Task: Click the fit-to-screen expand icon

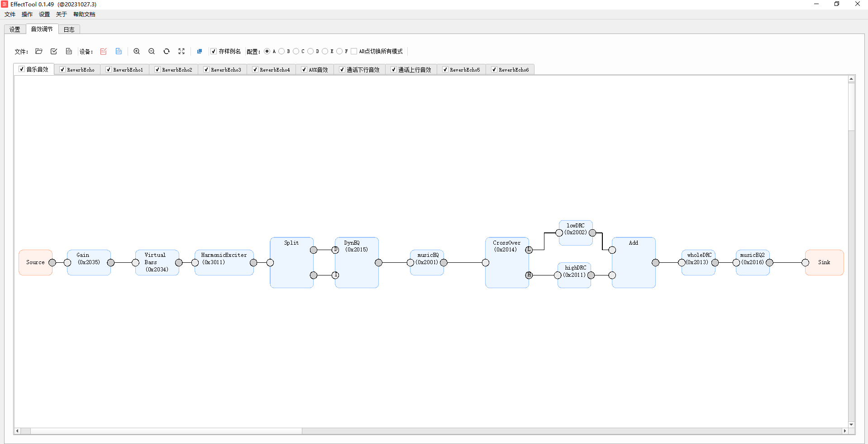Action: click(x=181, y=51)
